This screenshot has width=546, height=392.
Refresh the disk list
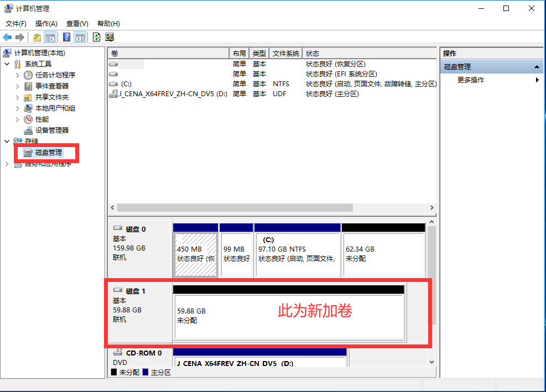96,37
